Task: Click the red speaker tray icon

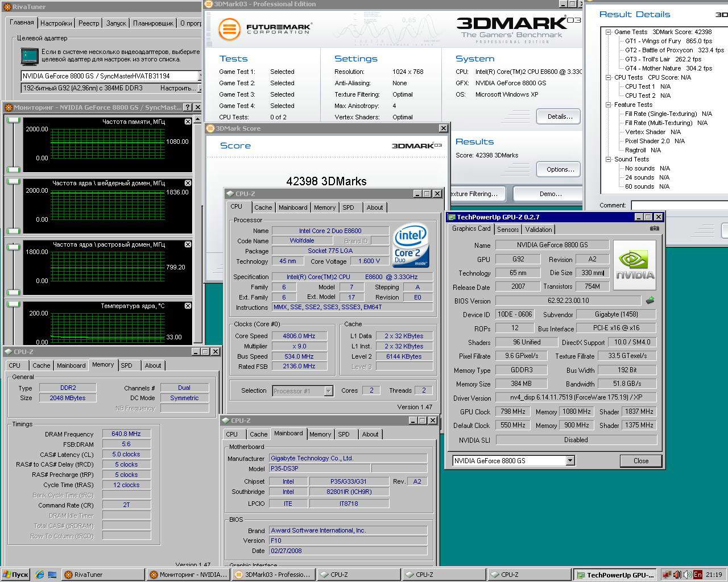Action: click(677, 575)
